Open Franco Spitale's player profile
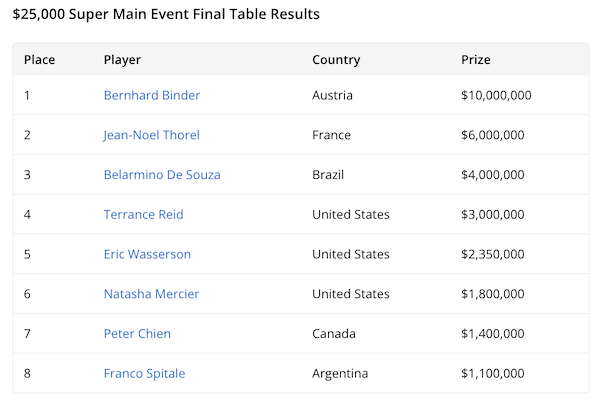Screen dimensions: 600x408 [144, 373]
